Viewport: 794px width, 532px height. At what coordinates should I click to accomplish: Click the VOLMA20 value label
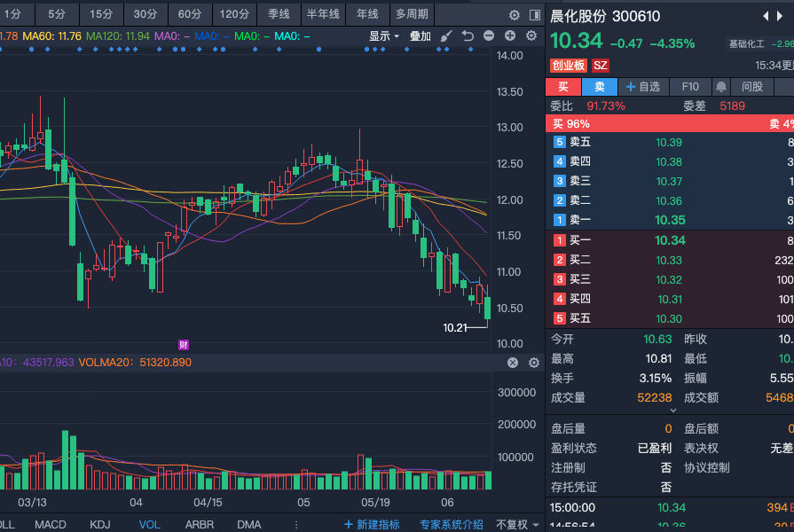135,363
